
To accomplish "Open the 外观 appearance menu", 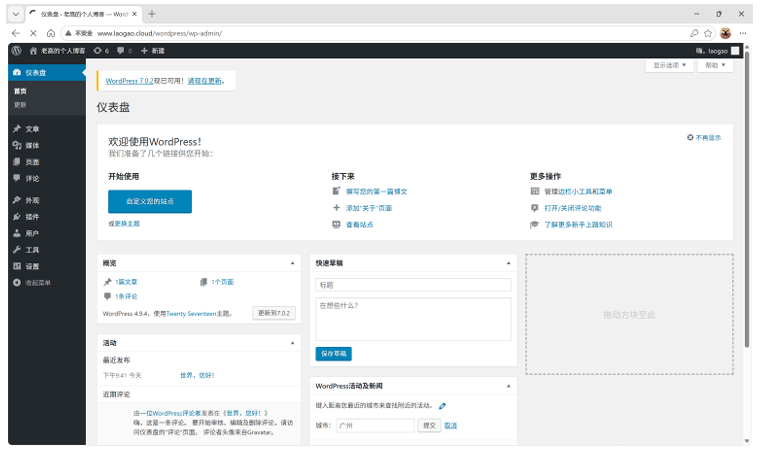I will coord(47,200).
